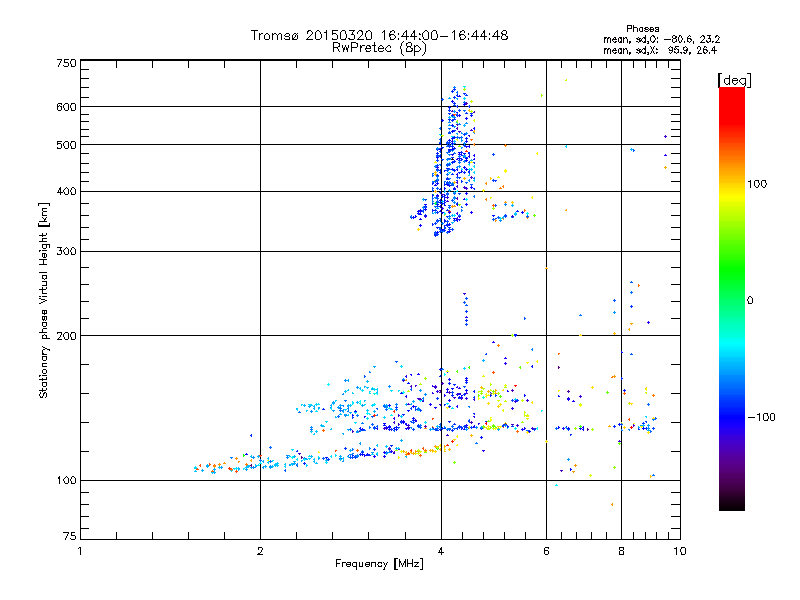Click the plot title 'Tromsø 20150320 16:44:00-16:44:48'
Screen dimensions: 800x600
click(379, 35)
